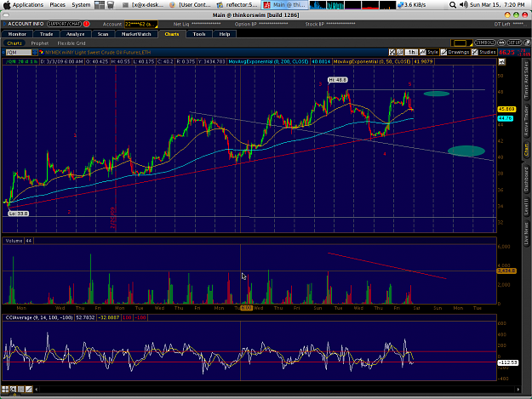The width and height of the screenshot is (532, 399).
Task: Switch to the reflector taskbar window
Action: tap(237, 5)
